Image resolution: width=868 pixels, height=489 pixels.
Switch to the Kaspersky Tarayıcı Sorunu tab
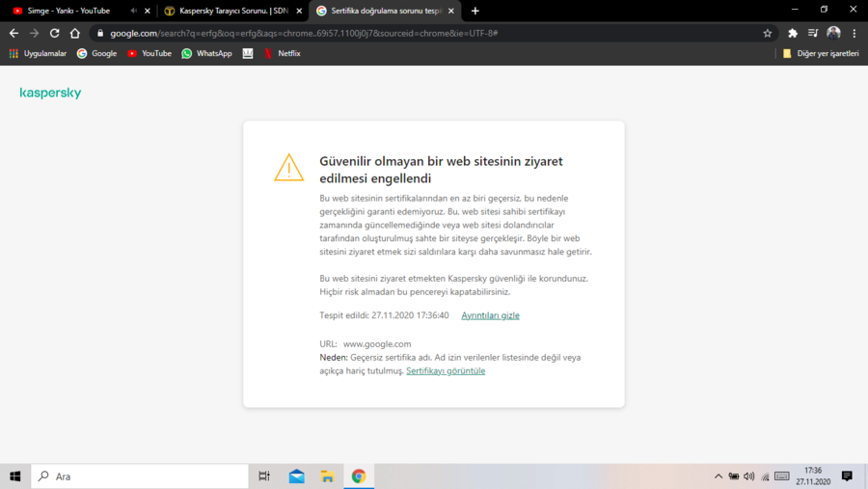point(233,11)
